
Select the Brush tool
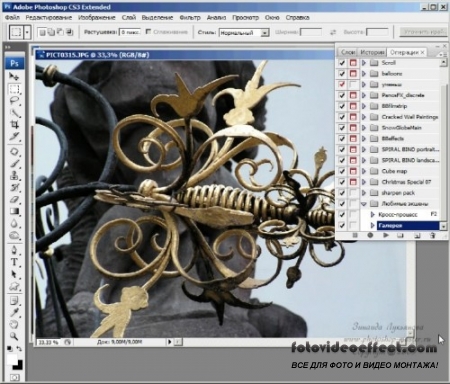click(14, 164)
